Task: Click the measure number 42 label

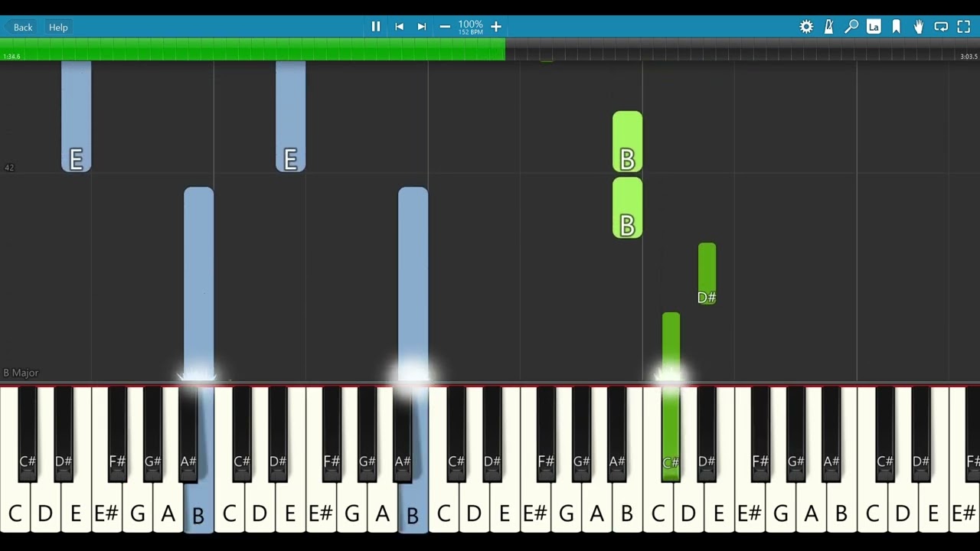Action: point(9,168)
